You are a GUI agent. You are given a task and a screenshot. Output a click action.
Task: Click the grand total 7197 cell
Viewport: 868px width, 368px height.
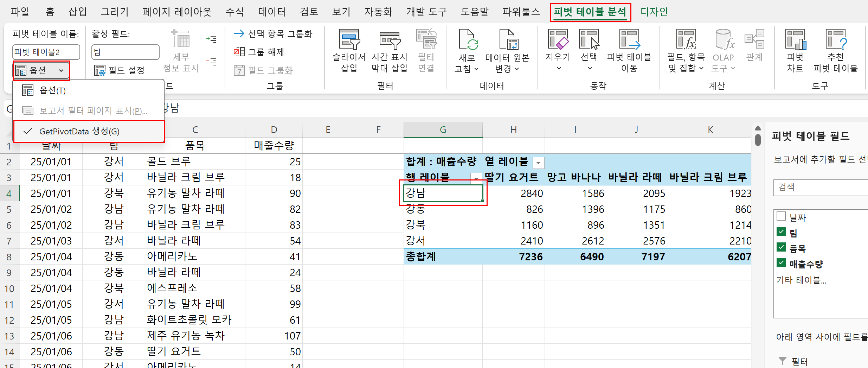click(x=636, y=256)
